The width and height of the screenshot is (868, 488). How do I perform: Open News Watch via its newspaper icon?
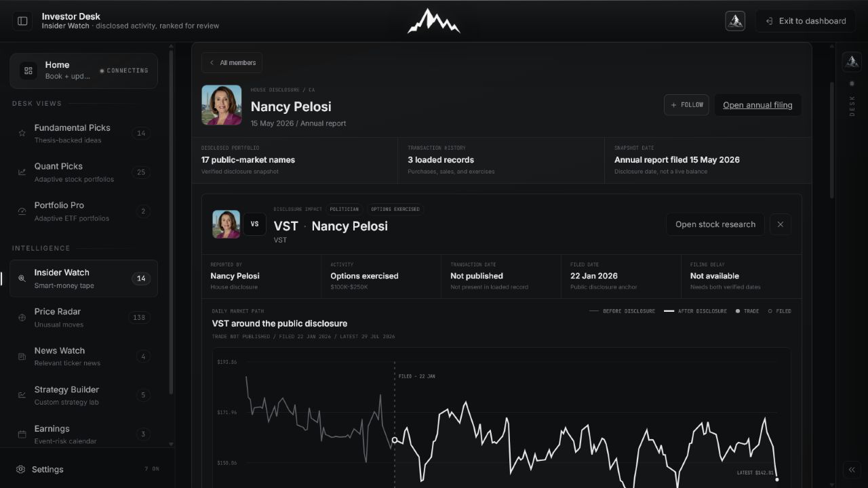[x=22, y=357]
